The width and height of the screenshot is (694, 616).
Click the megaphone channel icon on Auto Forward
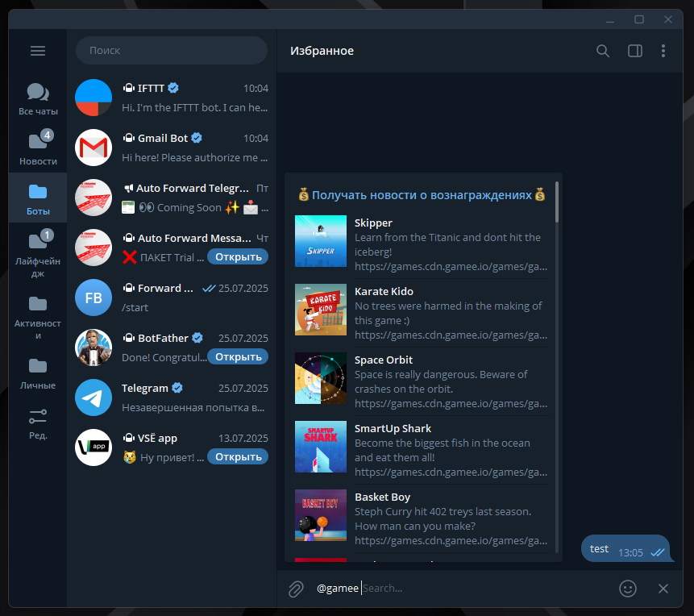coord(128,188)
